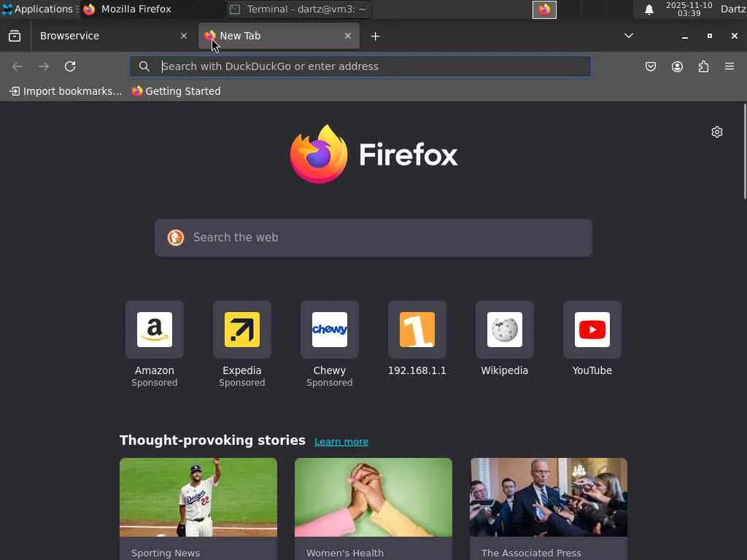Click the workspace switcher Firefox thumbnail

pyautogui.click(x=544, y=9)
